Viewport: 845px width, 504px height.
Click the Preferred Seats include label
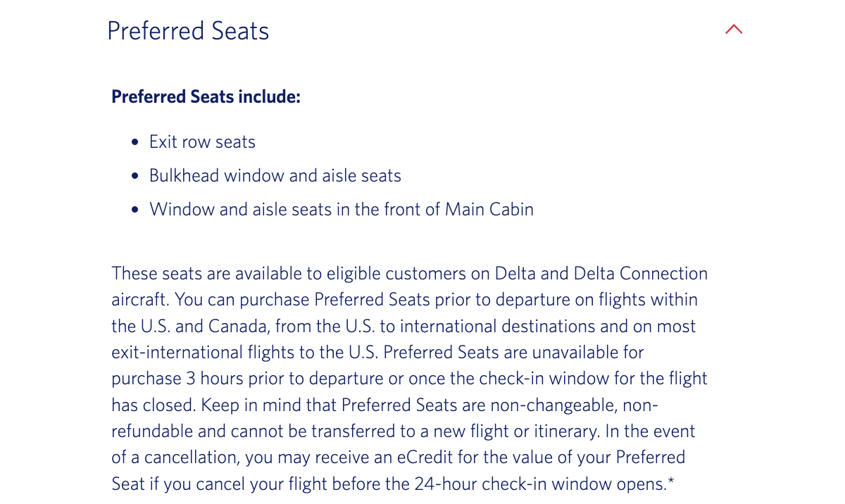206,96
